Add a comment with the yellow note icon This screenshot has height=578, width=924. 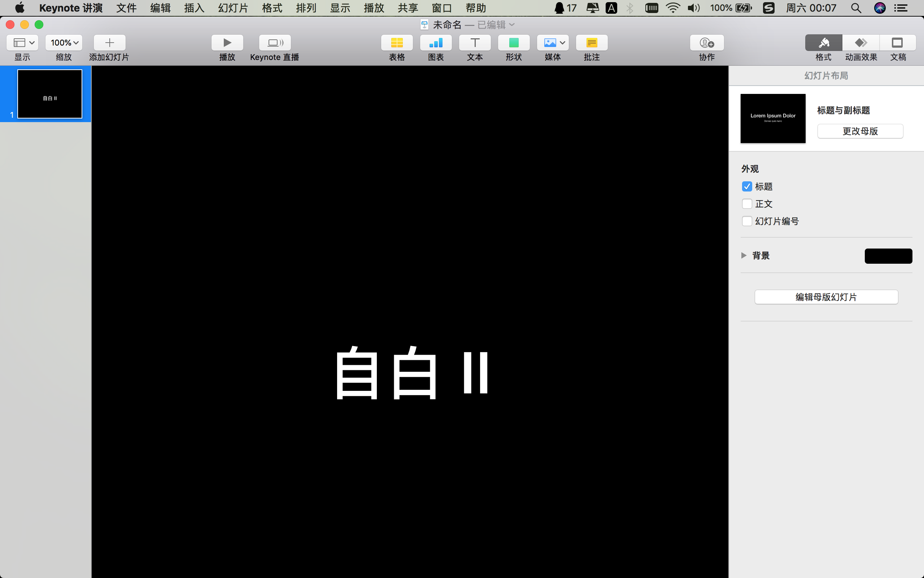click(x=592, y=42)
